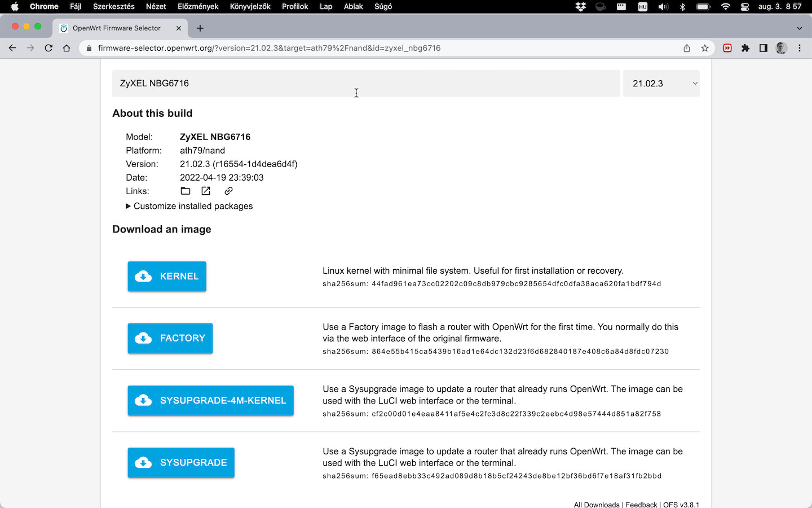The width and height of the screenshot is (812, 508).
Task: Open the Dropbox menu bar icon
Action: click(x=581, y=7)
